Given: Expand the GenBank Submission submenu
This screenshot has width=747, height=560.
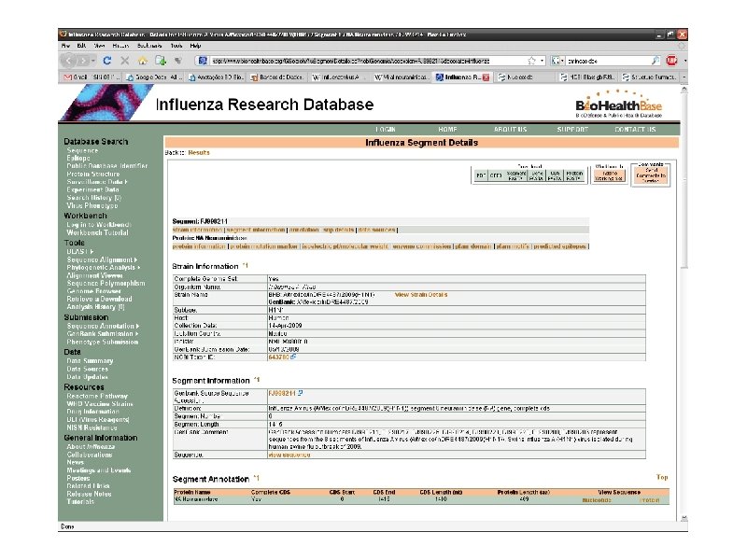Looking at the screenshot, I should (136, 334).
